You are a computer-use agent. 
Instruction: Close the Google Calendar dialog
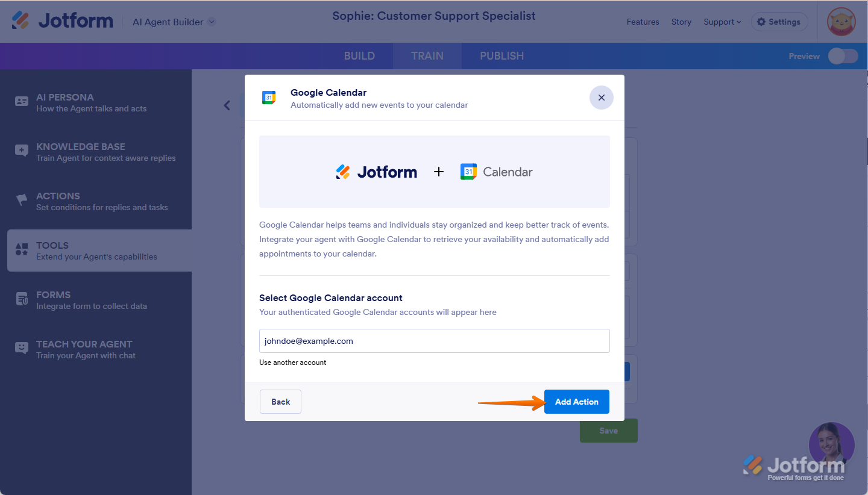(x=601, y=98)
